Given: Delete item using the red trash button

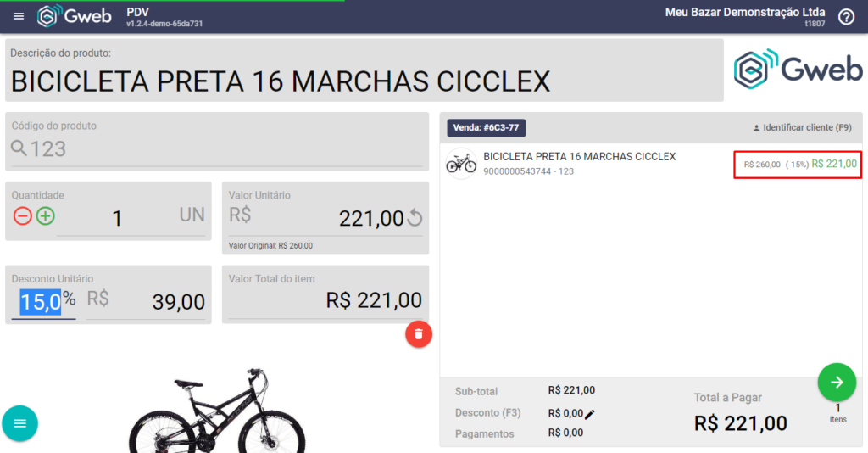Looking at the screenshot, I should (419, 334).
